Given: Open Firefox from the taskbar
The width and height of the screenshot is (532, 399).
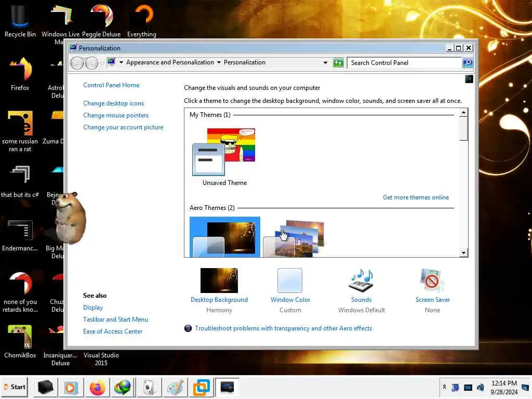Looking at the screenshot, I should point(97,387).
